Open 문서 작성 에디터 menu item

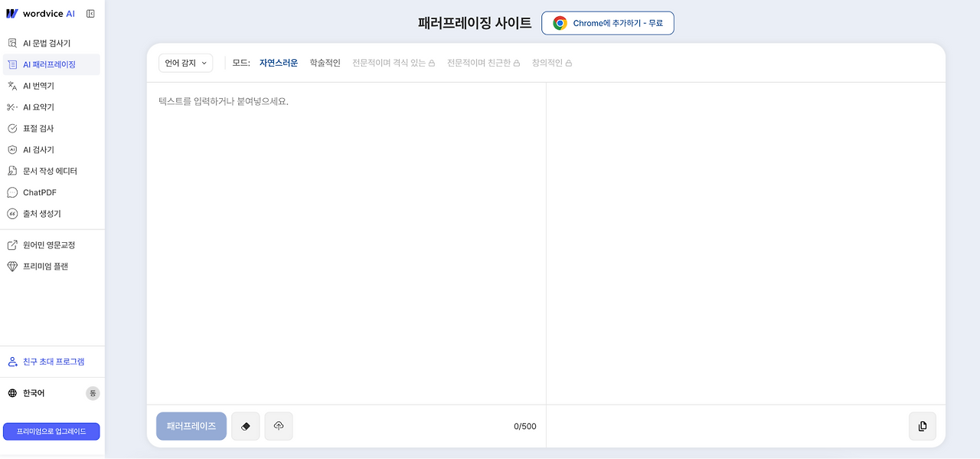coord(51,171)
